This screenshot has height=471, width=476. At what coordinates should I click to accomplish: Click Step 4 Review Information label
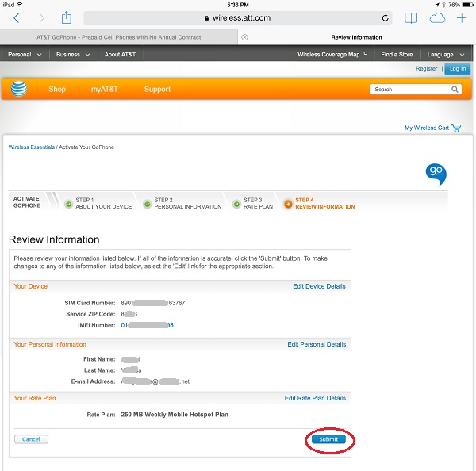(x=324, y=203)
